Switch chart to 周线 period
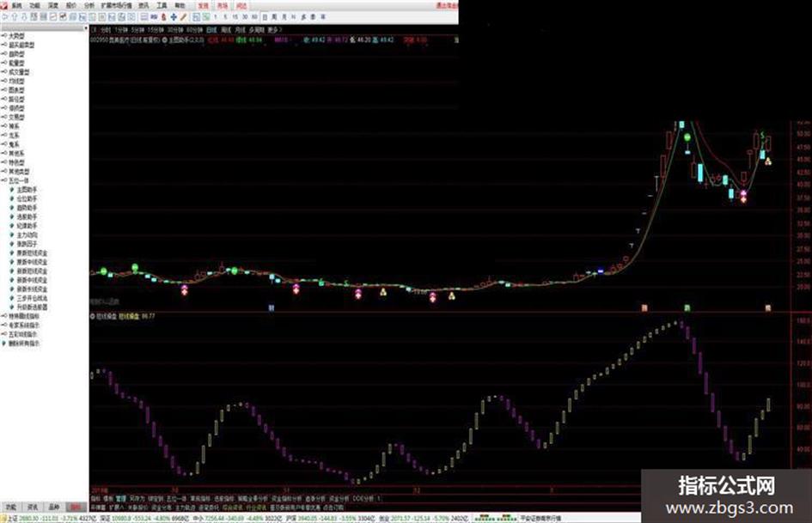This screenshot has width=812, height=523. [x=226, y=30]
